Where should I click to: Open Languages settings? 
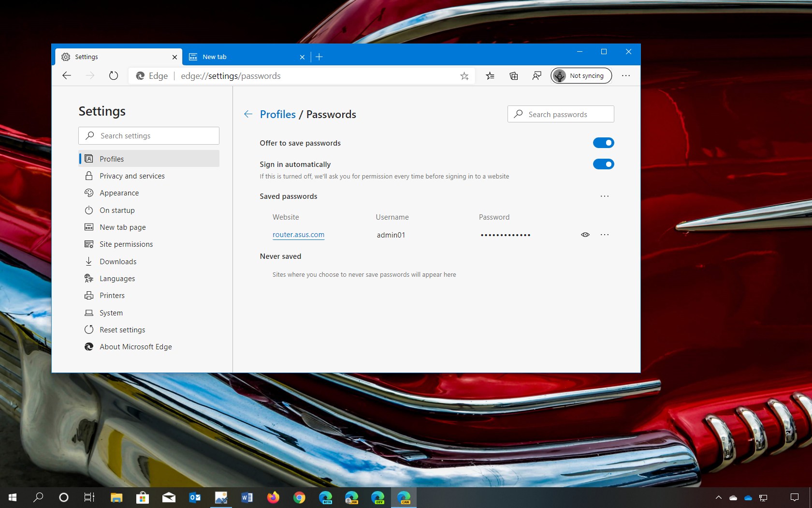pyautogui.click(x=149, y=278)
